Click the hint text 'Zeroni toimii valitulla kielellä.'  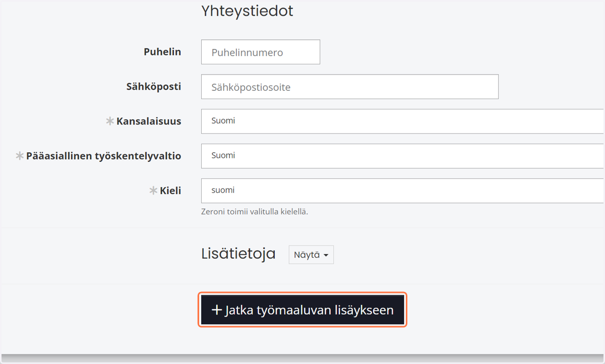click(255, 211)
